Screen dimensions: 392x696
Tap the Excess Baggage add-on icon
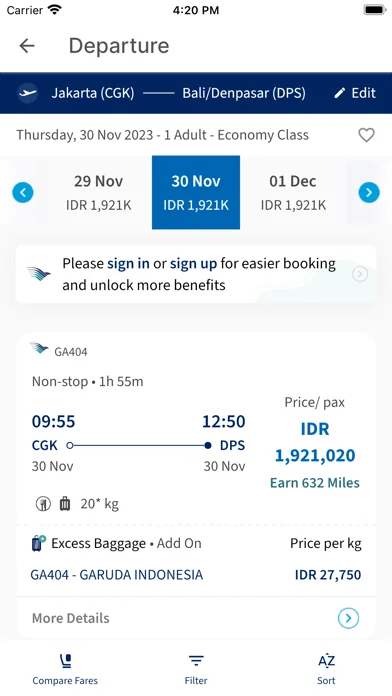[x=39, y=543]
